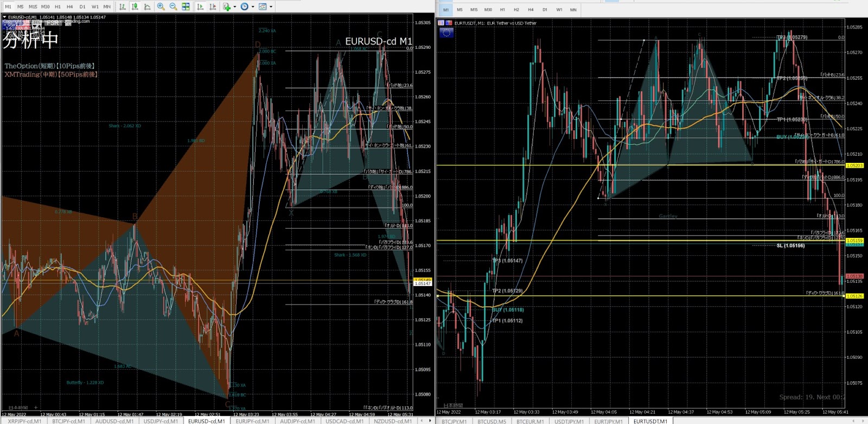Switch left chart to line chart display
Viewport: 868px width, 424px height.
(147, 7)
